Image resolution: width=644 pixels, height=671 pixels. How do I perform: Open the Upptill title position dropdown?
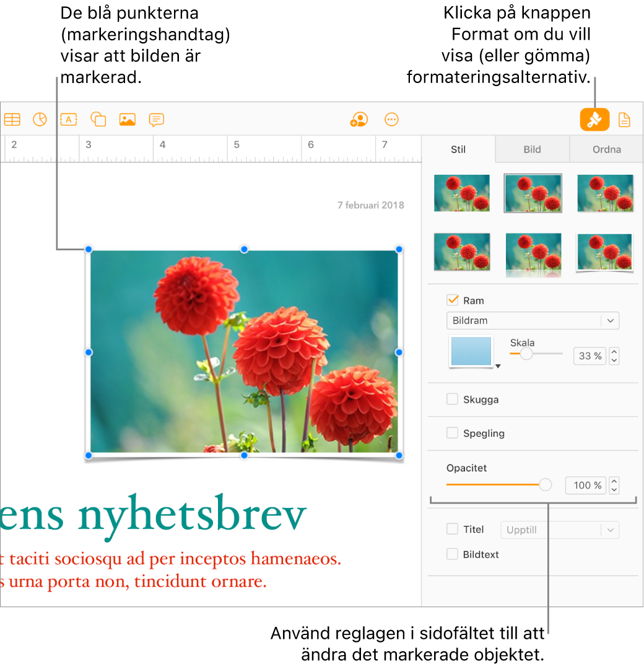[560, 530]
